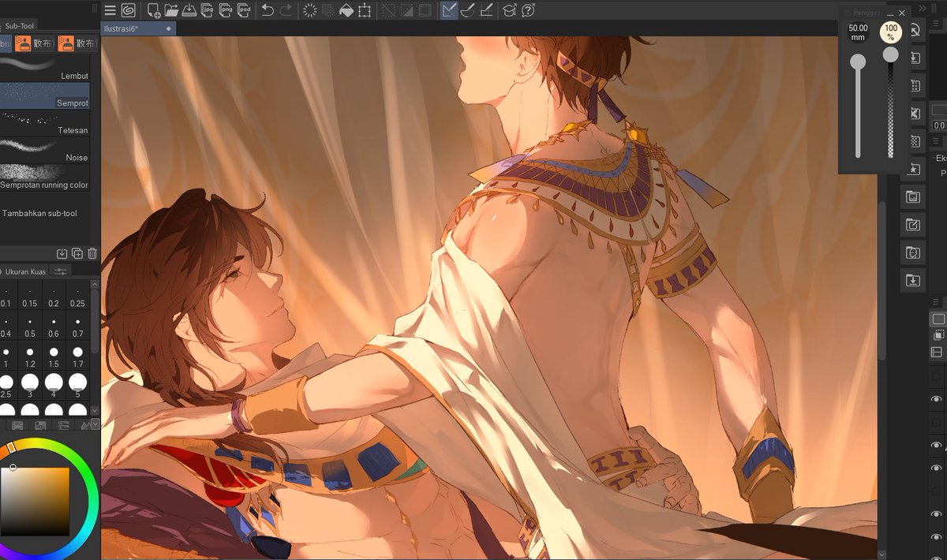Viewport: 947px width, 560px height.
Task: Click brush size list scroll-down arrow
Action: (x=95, y=410)
